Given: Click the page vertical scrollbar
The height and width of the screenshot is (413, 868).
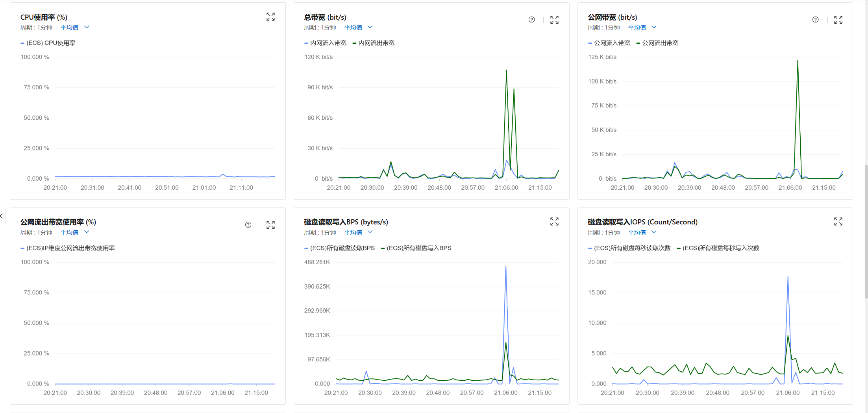Looking at the screenshot, I should tap(866, 232).
